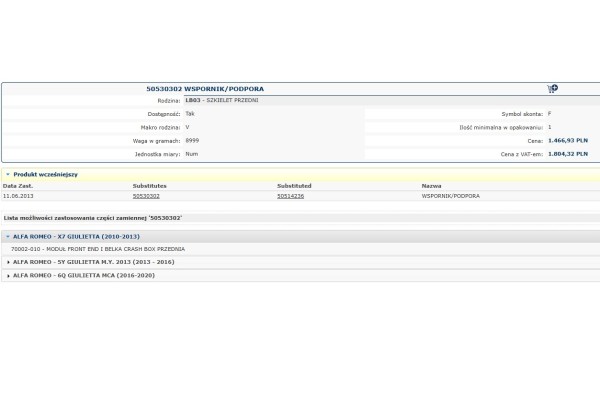Select the date 11.06.2013 cell
Image resolution: width=600 pixels, height=400 pixels.
(18, 196)
